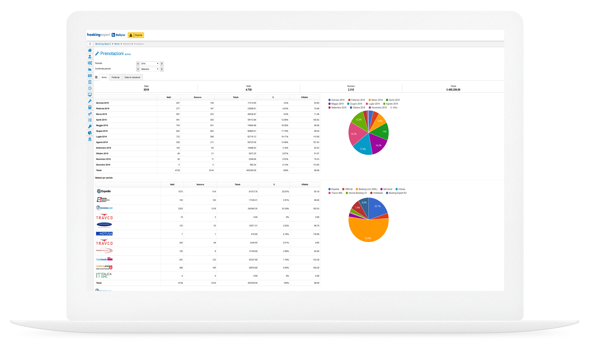Open the pie chart sidebar icon
This screenshot has height=364, width=590.
[90, 133]
